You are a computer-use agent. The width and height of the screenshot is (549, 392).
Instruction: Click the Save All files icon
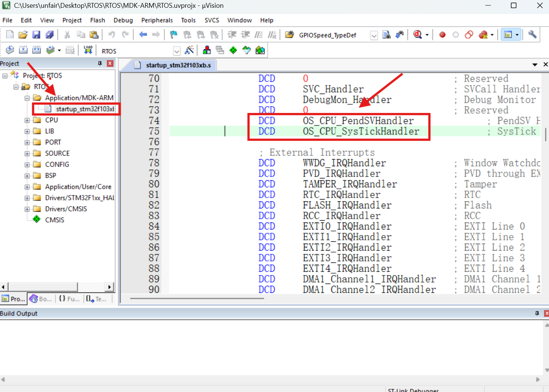(x=50, y=35)
